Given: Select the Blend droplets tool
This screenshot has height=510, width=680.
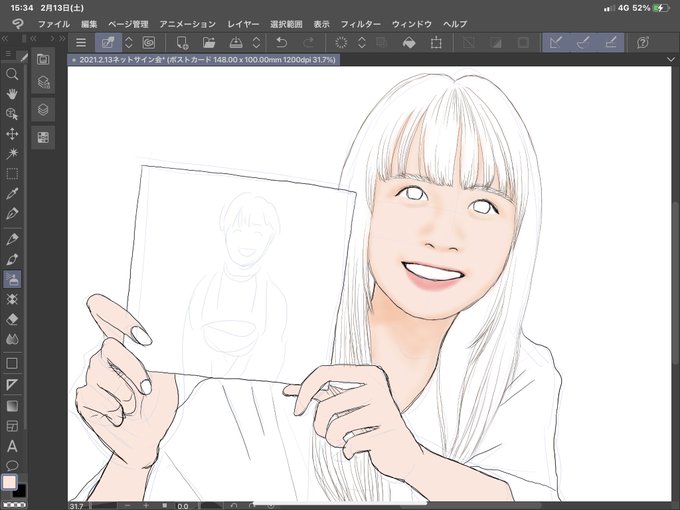Looking at the screenshot, I should [x=12, y=339].
